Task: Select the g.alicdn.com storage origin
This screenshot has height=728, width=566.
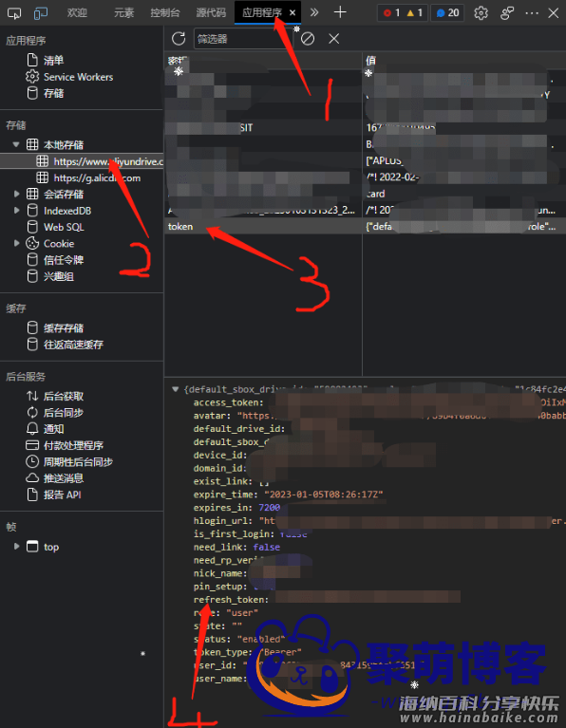Action: 97,177
